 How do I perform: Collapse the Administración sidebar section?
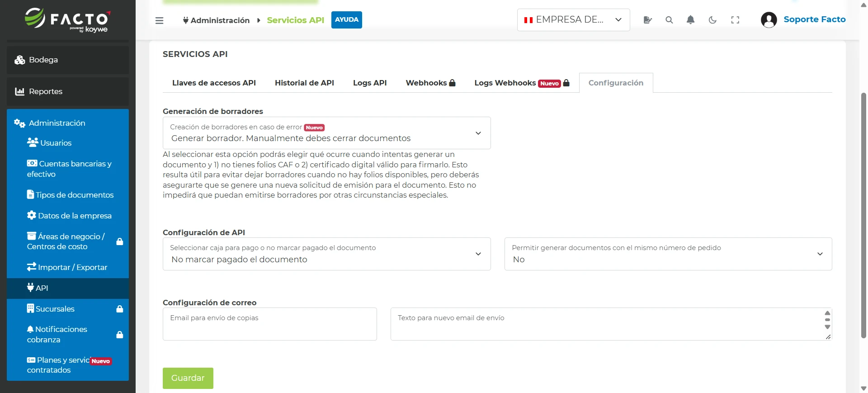tap(68, 123)
